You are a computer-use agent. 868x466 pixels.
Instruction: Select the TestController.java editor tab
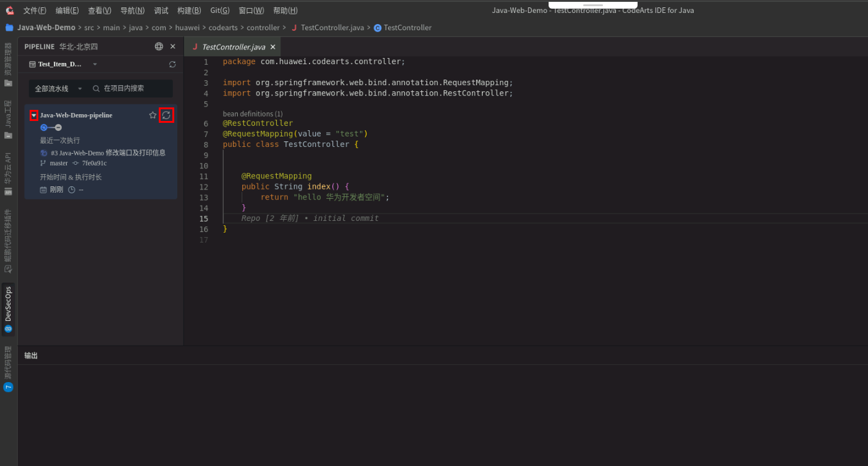233,46
